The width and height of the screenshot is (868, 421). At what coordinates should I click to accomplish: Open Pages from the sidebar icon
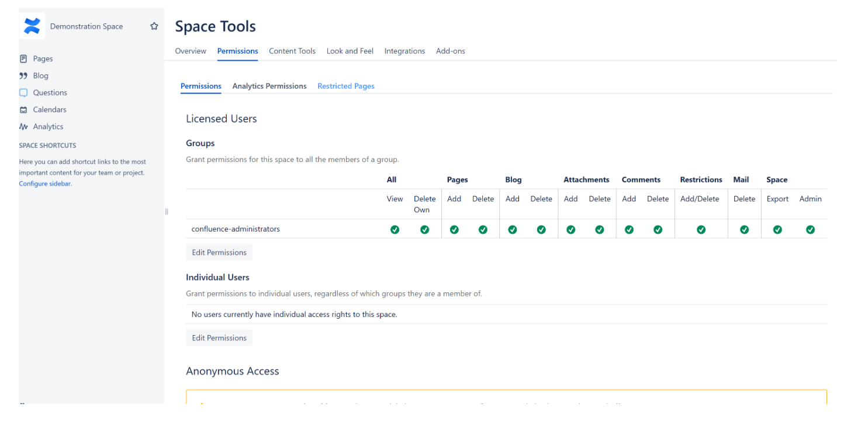pos(23,58)
